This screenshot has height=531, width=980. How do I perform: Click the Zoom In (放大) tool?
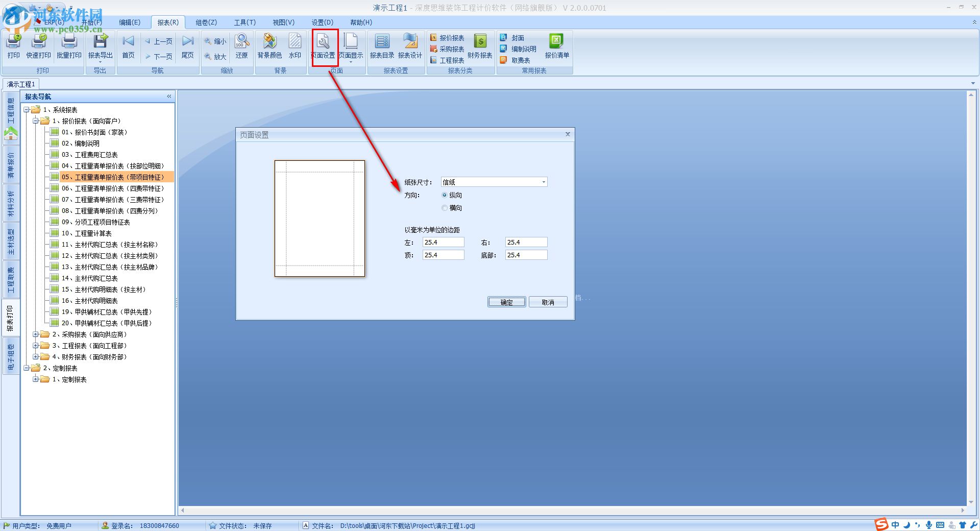(x=215, y=57)
